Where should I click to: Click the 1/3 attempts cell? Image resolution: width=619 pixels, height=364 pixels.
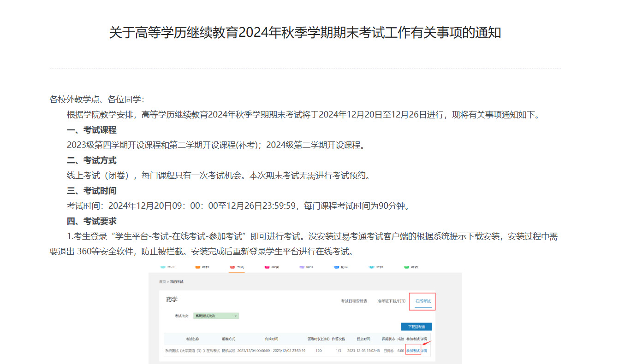point(339,351)
